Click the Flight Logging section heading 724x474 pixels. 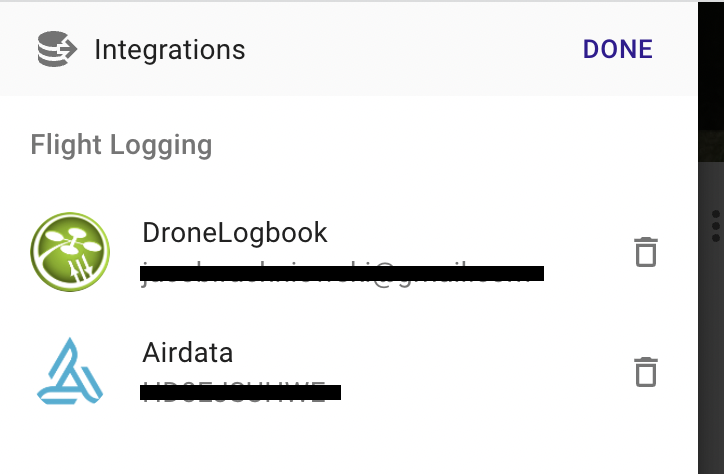[x=121, y=145]
